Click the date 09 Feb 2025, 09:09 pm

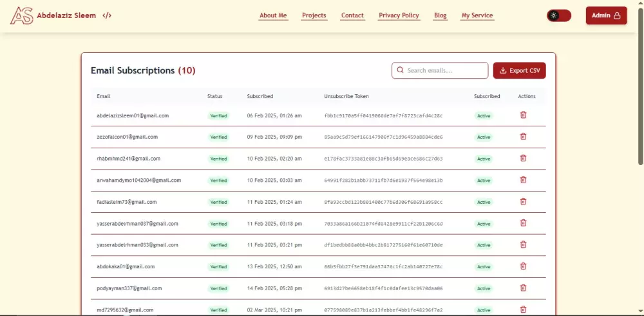pos(274,137)
